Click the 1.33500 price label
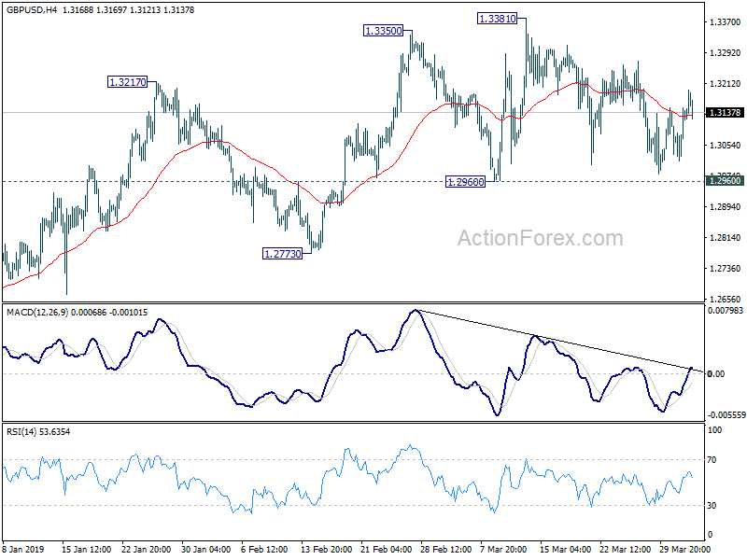 383,31
